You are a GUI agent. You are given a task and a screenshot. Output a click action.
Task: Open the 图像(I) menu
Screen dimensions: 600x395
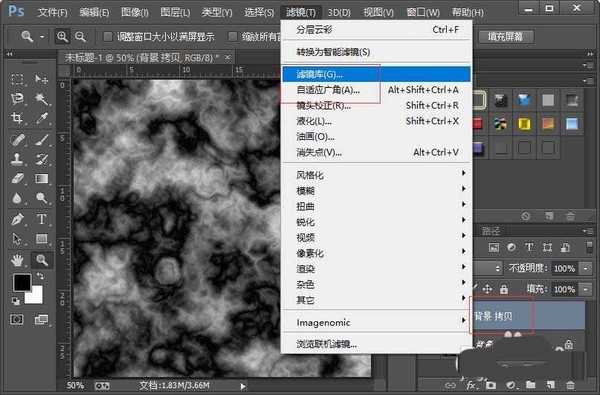pyautogui.click(x=135, y=13)
